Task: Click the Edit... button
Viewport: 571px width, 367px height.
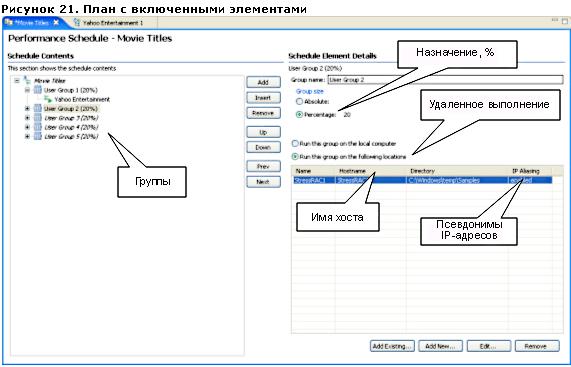Action: [x=489, y=346]
